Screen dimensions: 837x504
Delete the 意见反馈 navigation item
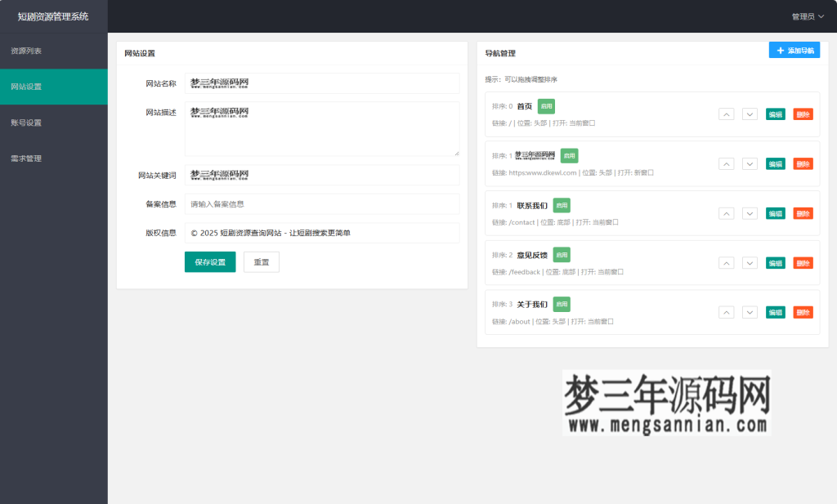803,263
